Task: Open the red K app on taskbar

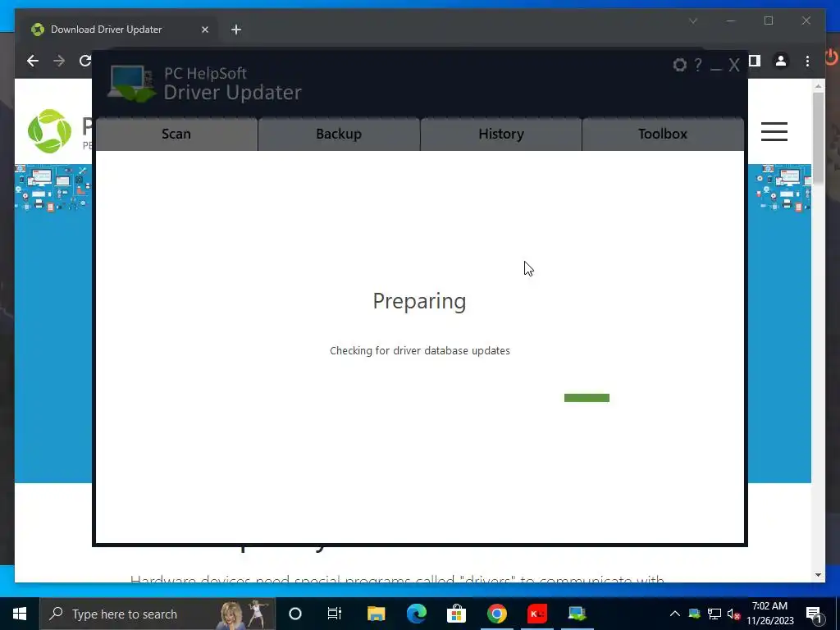Action: click(x=536, y=614)
